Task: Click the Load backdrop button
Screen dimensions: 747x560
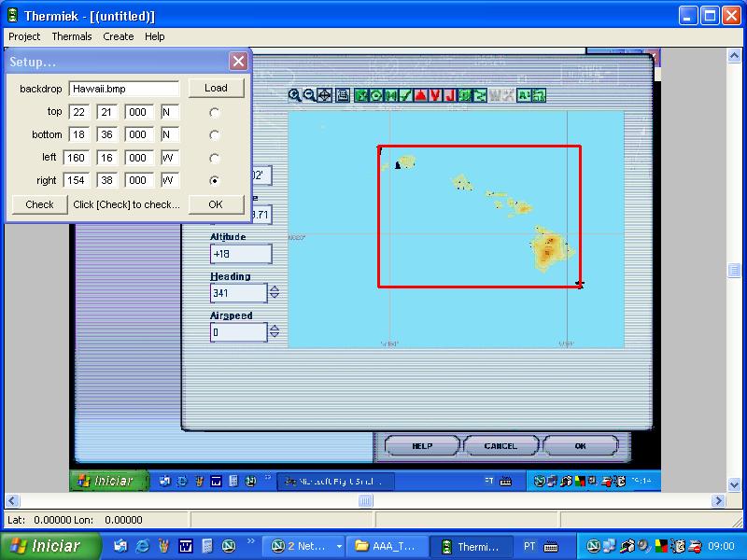Action: [216, 88]
